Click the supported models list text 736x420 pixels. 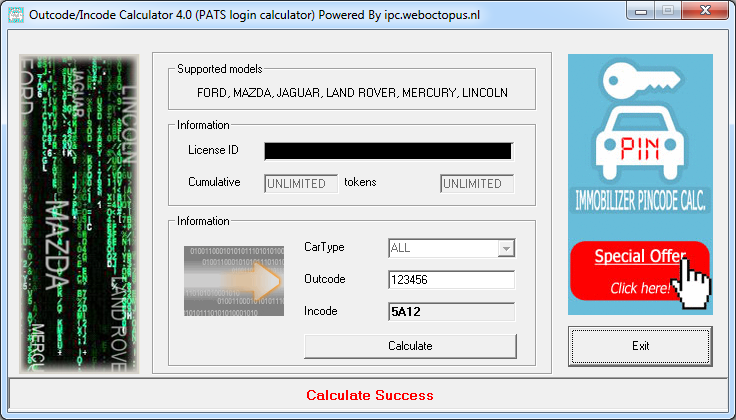pos(352,92)
